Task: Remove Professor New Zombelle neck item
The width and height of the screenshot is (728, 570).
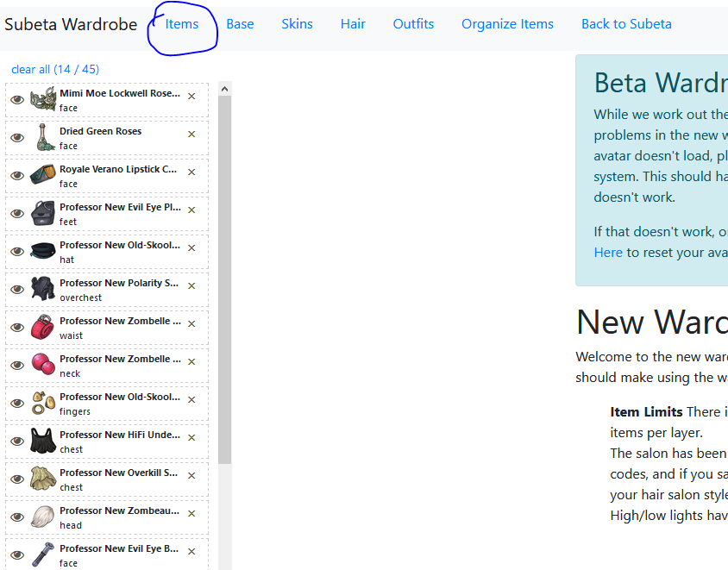Action: click(x=191, y=361)
